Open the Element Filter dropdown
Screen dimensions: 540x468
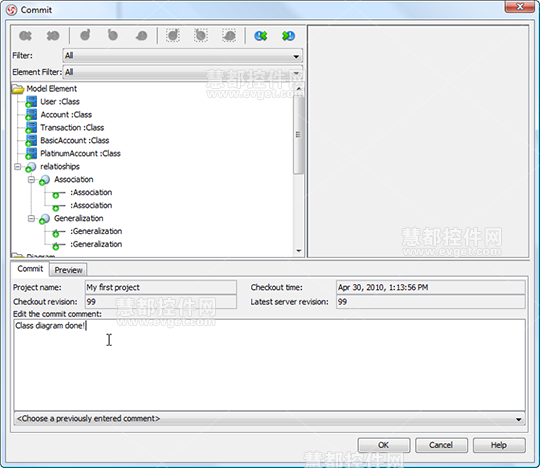pos(183,72)
